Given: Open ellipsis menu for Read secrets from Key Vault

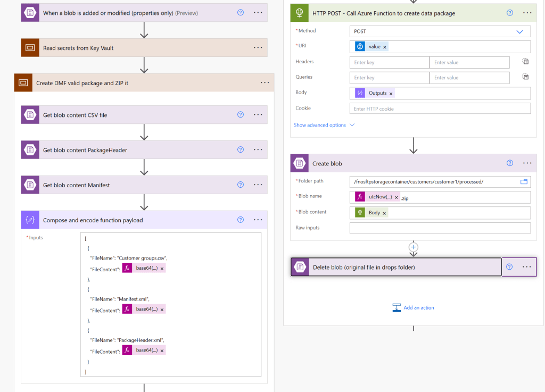Looking at the screenshot, I should pyautogui.click(x=258, y=48).
